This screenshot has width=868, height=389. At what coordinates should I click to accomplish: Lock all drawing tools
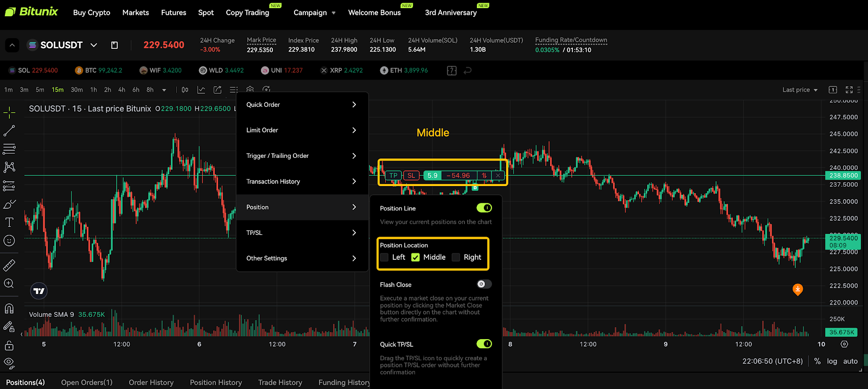[9, 345]
